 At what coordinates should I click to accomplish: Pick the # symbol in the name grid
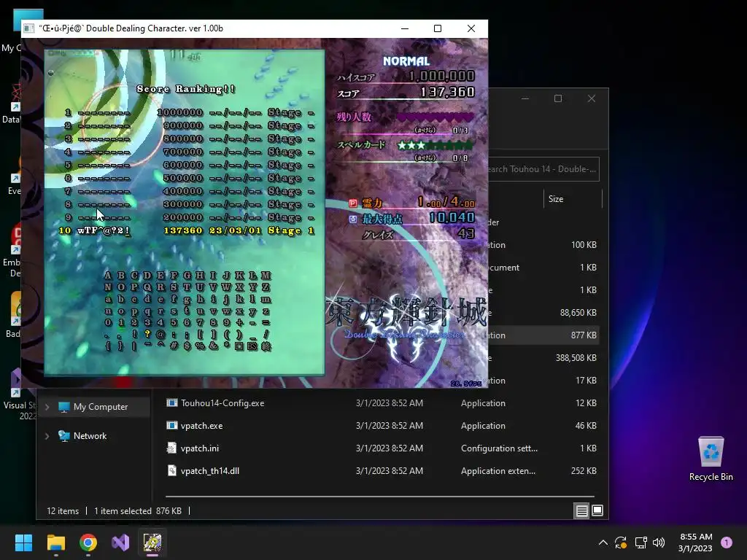(x=174, y=346)
